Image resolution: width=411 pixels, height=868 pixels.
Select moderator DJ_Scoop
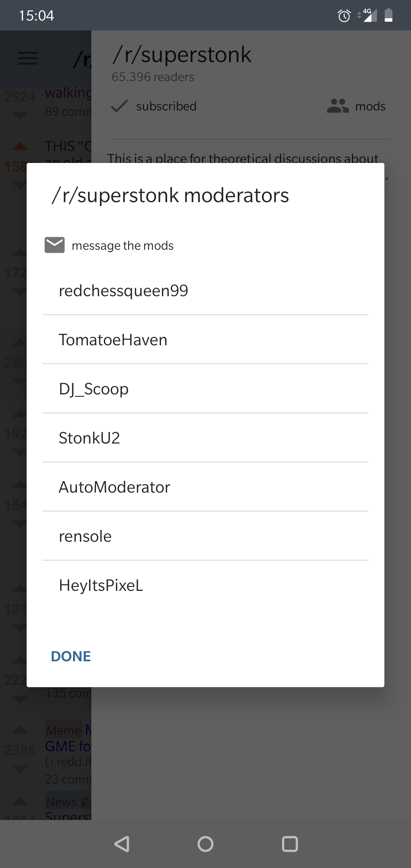93,388
